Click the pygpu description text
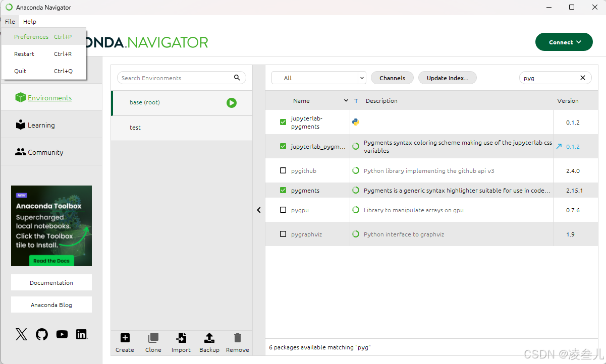The width and height of the screenshot is (606, 364). click(414, 210)
